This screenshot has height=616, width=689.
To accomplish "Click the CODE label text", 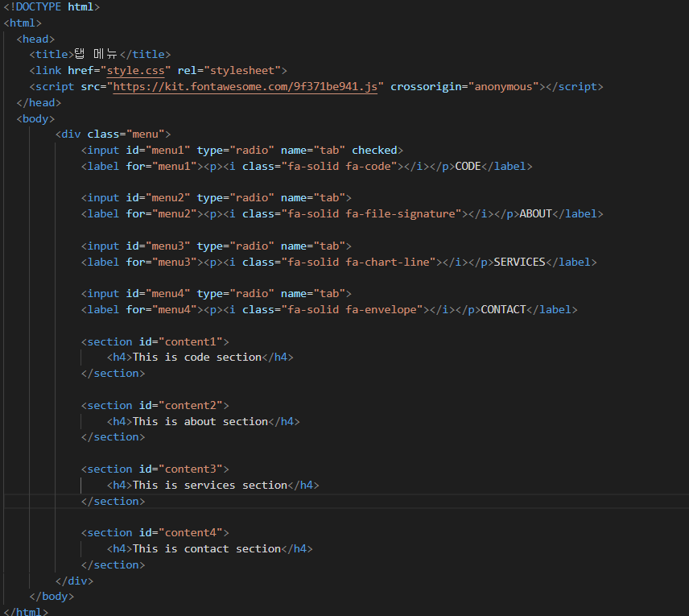I will click(x=468, y=166).
